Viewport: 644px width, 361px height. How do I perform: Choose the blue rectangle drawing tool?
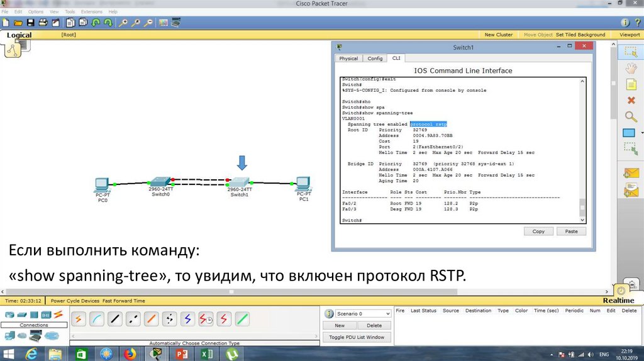point(629,133)
